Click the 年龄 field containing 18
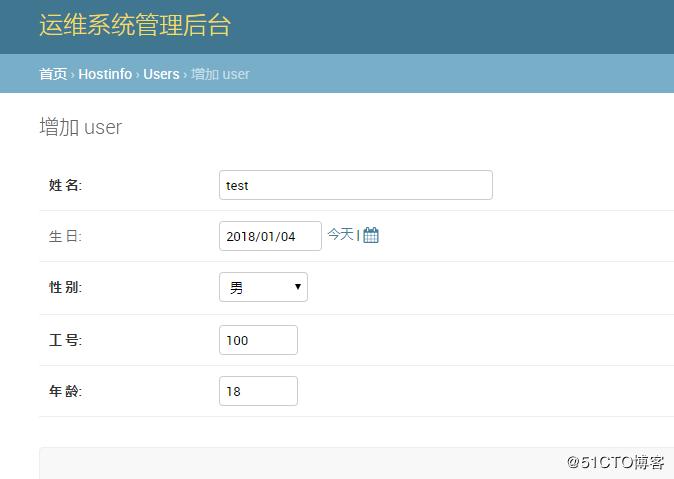 click(258, 391)
